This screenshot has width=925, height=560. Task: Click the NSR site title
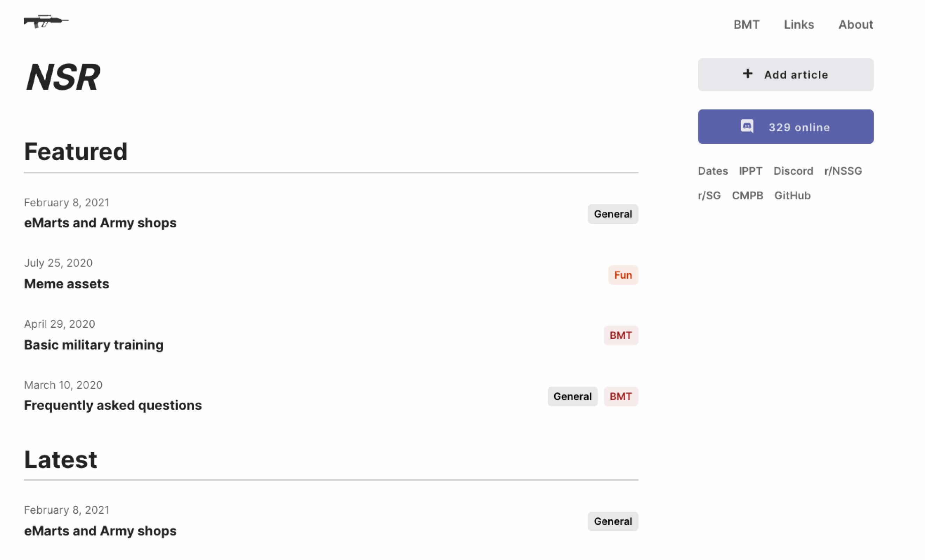(63, 77)
